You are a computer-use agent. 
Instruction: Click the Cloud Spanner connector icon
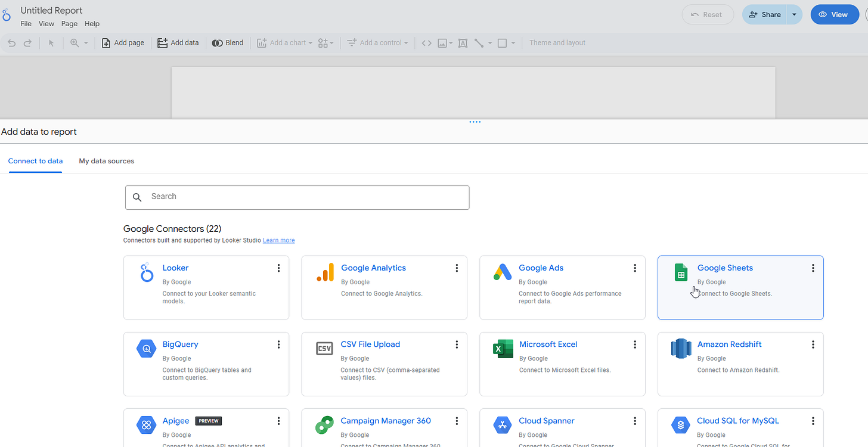click(503, 425)
